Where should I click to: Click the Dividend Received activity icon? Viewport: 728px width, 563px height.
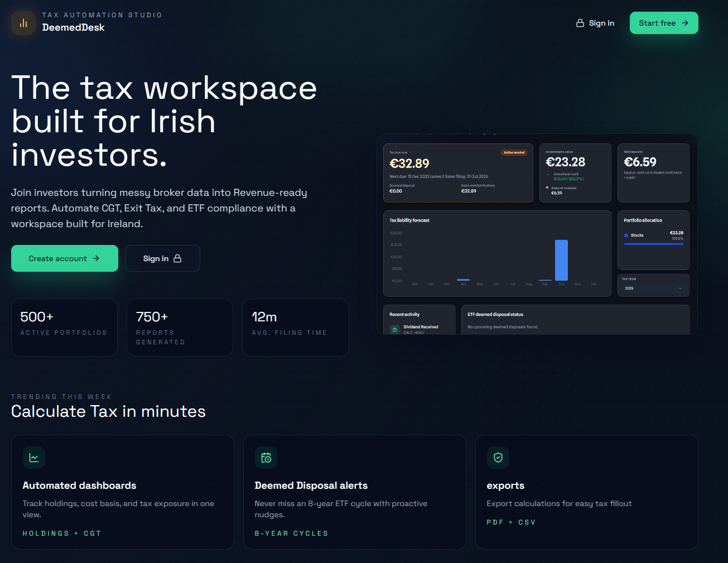[395, 329]
